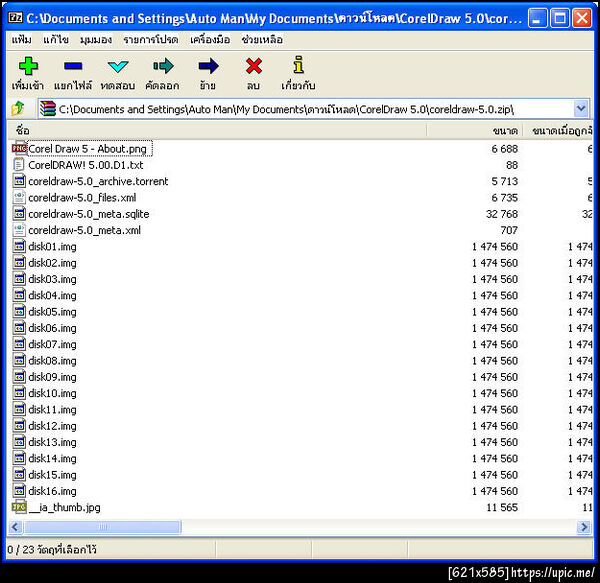Select file name disk04.img
The width and height of the screenshot is (600, 583).
click(52, 295)
